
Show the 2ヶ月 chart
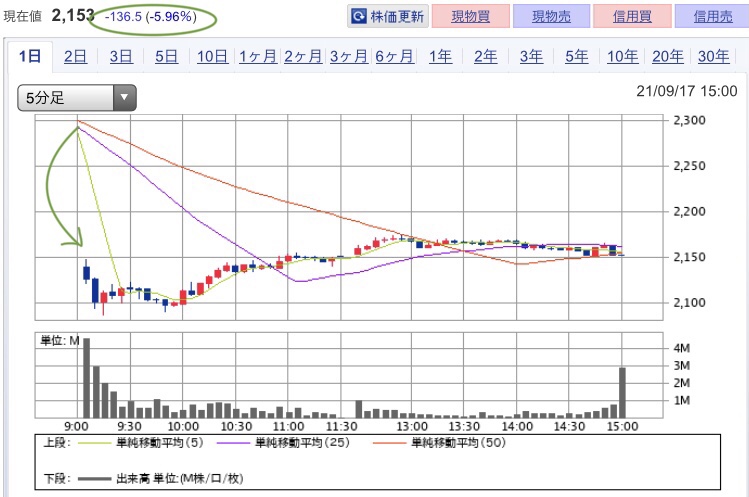[x=303, y=56]
